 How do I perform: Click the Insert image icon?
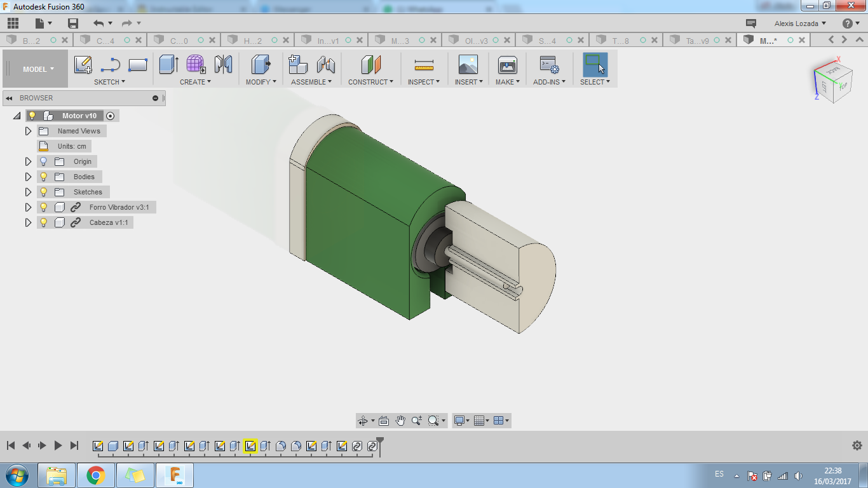pyautogui.click(x=468, y=65)
